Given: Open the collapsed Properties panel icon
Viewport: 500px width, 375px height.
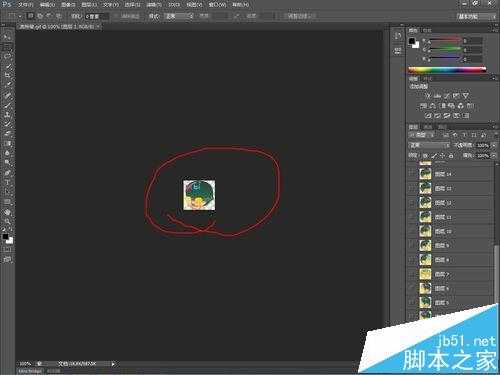Looking at the screenshot, I should click(x=398, y=51).
